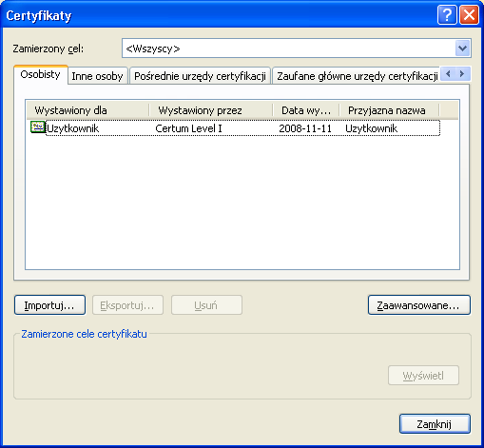Click the Importuj... button

coord(49,305)
